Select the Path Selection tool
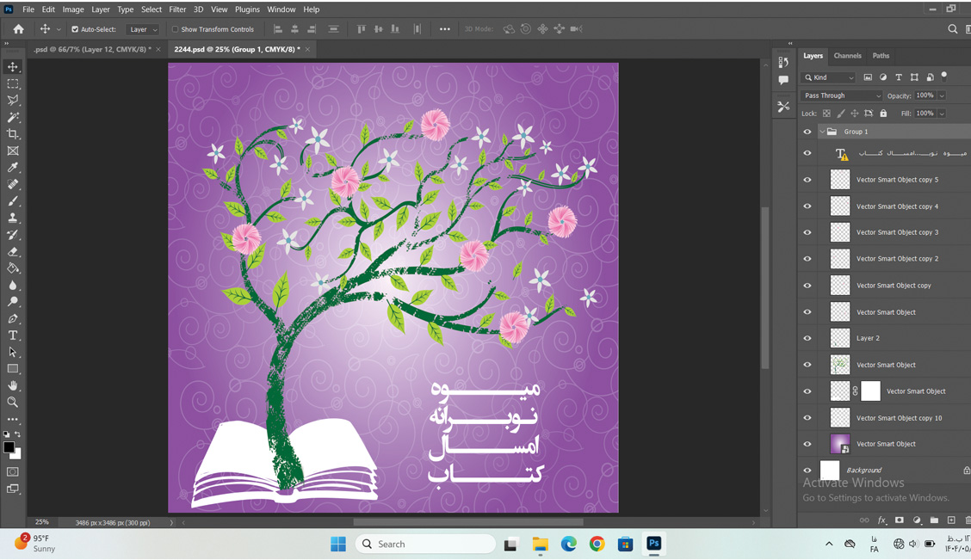Viewport: 971px width, 560px height. 12,352
